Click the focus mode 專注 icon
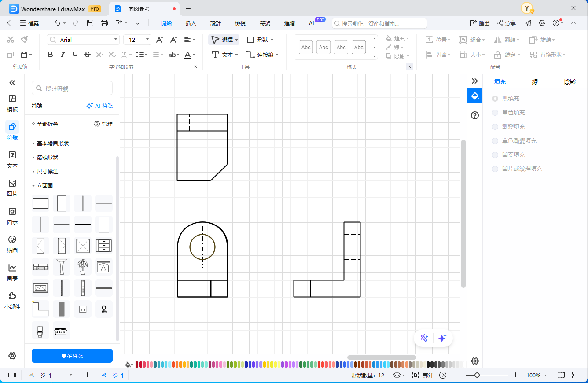The image size is (588, 383). tap(423, 376)
